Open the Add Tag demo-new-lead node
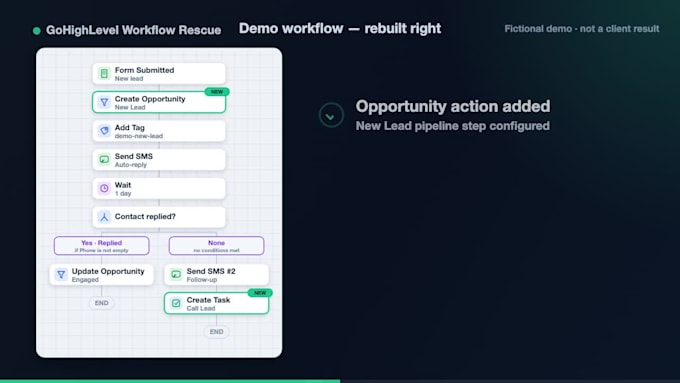This screenshot has width=680, height=383. point(159,131)
